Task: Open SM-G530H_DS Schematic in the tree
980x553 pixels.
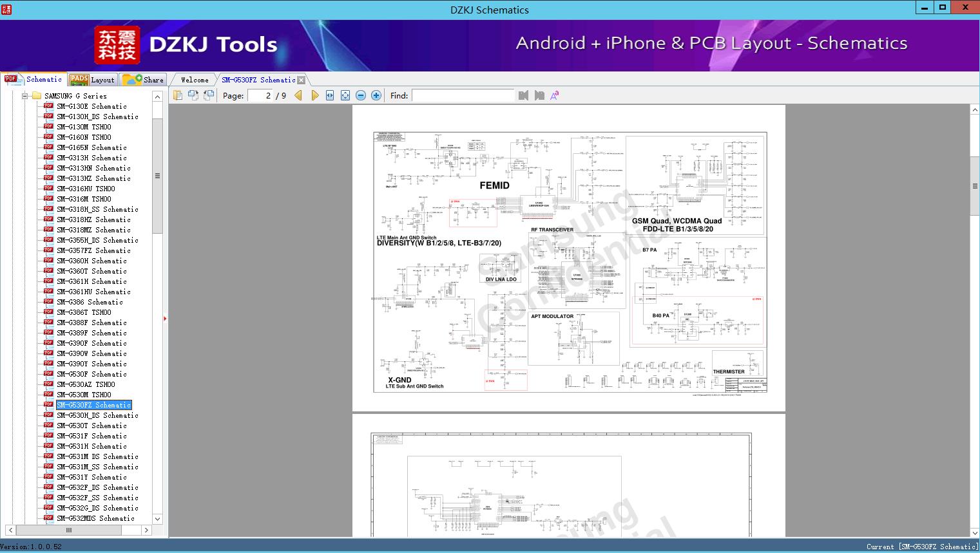Action: pos(97,415)
